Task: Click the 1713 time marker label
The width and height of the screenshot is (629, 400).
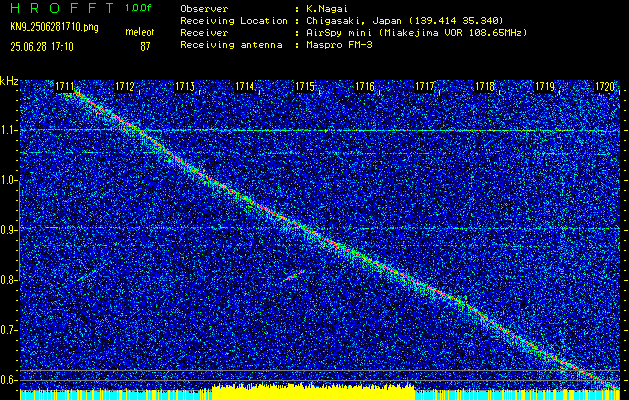Action: click(x=185, y=87)
